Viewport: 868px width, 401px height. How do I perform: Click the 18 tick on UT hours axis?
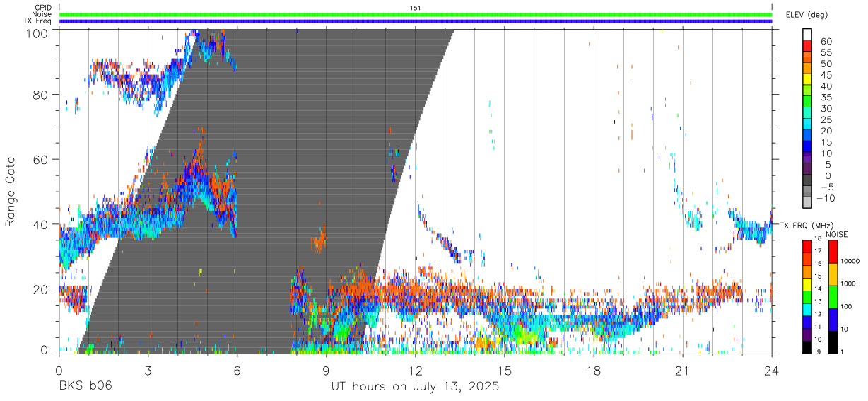594,370
